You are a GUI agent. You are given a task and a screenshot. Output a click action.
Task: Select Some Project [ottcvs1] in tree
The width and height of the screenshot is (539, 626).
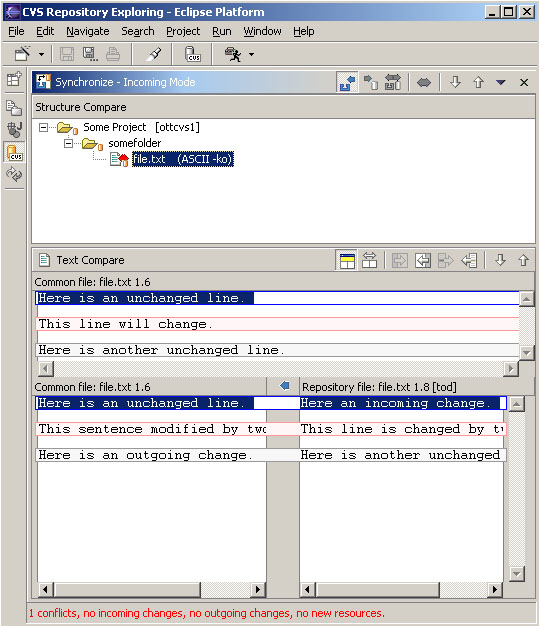(x=141, y=127)
